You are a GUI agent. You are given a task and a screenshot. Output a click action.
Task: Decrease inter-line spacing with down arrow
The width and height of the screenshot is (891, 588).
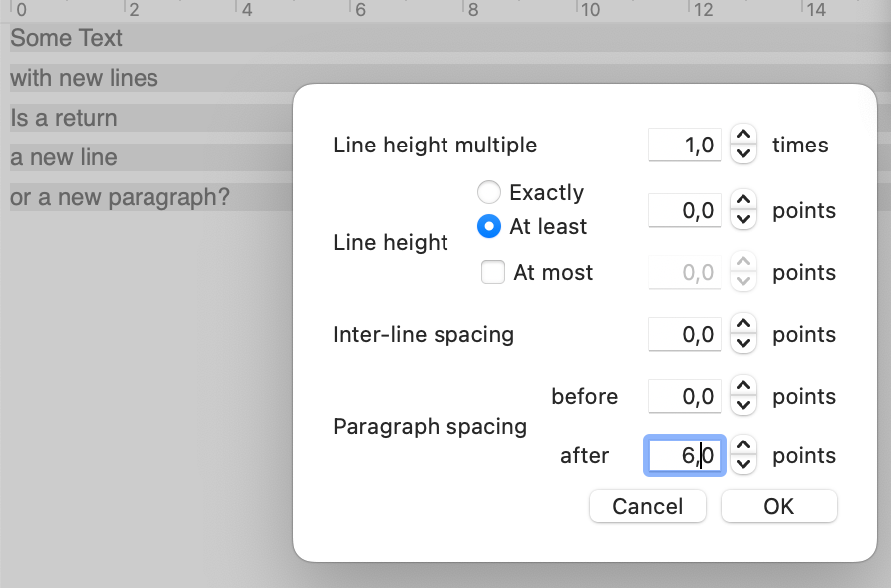point(743,344)
